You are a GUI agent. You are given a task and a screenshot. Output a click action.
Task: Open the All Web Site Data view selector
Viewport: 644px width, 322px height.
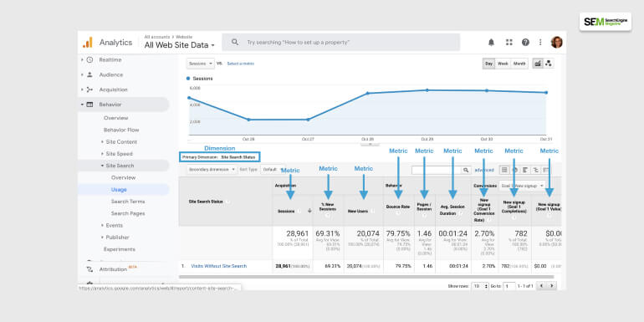[180, 46]
